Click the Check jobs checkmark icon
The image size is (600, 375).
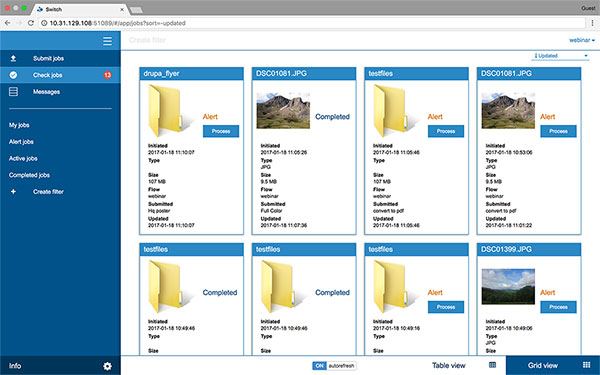[x=13, y=75]
